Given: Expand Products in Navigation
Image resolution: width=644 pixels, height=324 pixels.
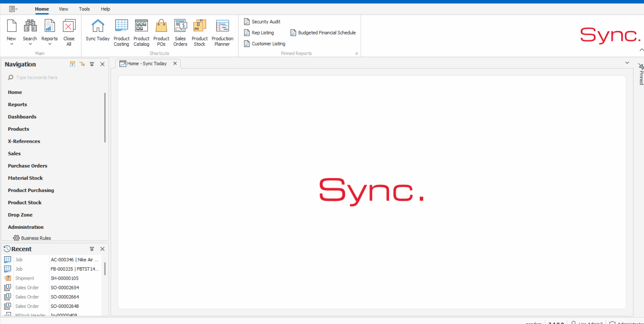Looking at the screenshot, I should (x=19, y=129).
